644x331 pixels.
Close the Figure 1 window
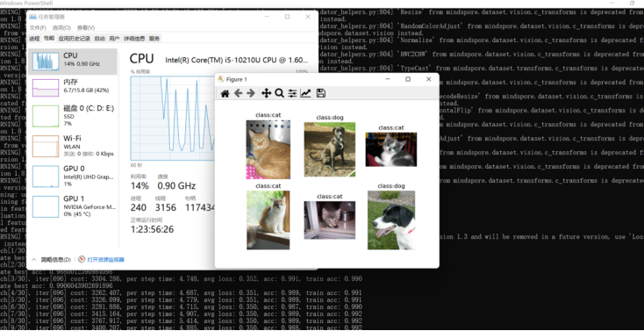pyautogui.click(x=429, y=79)
